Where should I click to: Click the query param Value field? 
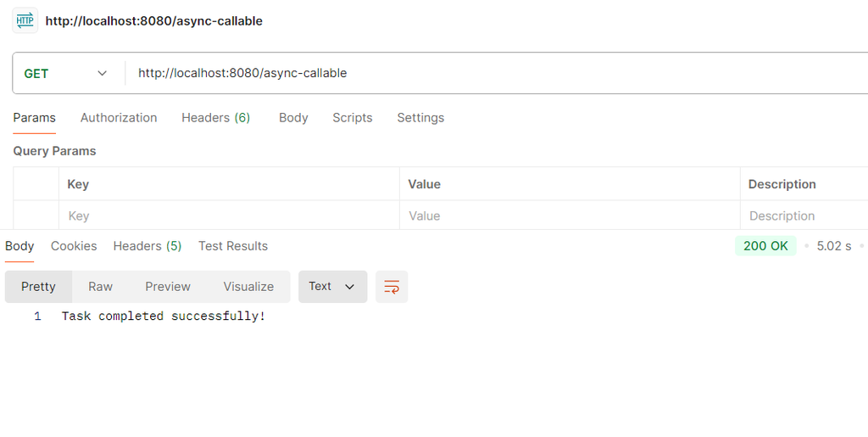(x=569, y=216)
